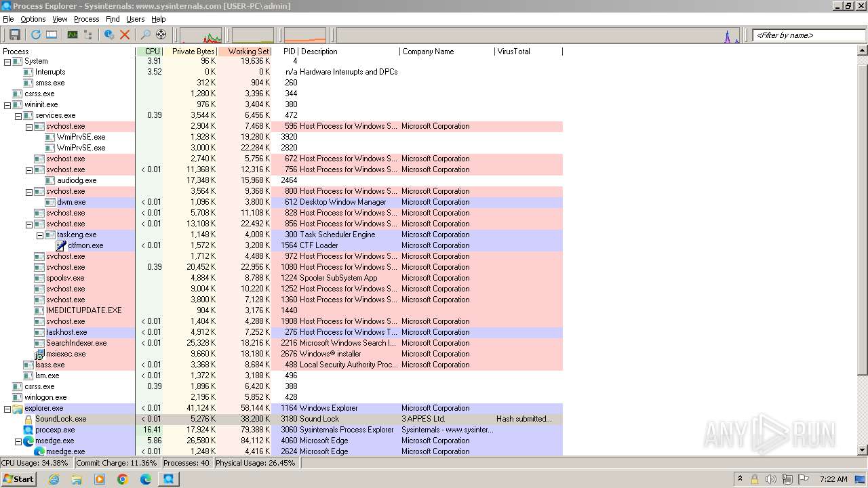
Task: Select the Find Window's Process crosshair icon
Action: click(x=161, y=35)
